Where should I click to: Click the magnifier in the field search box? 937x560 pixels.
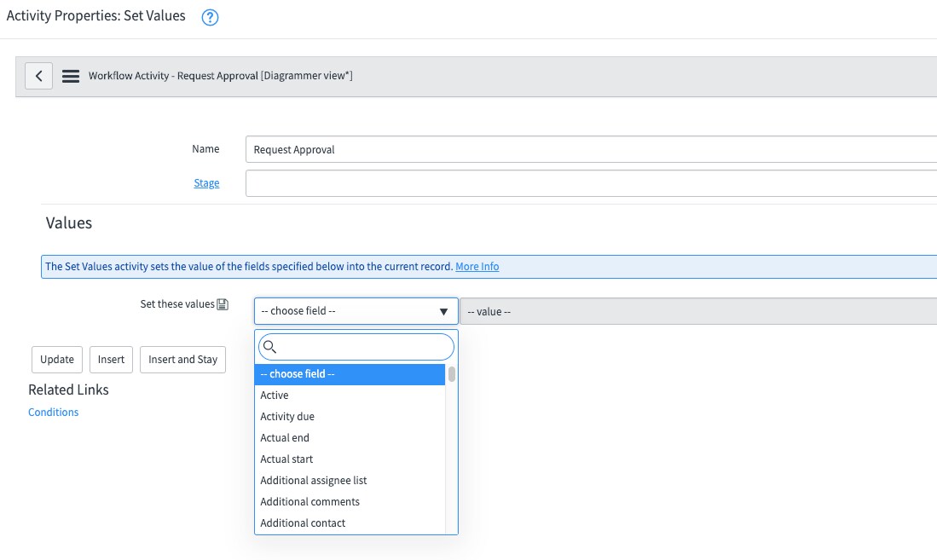(x=269, y=347)
